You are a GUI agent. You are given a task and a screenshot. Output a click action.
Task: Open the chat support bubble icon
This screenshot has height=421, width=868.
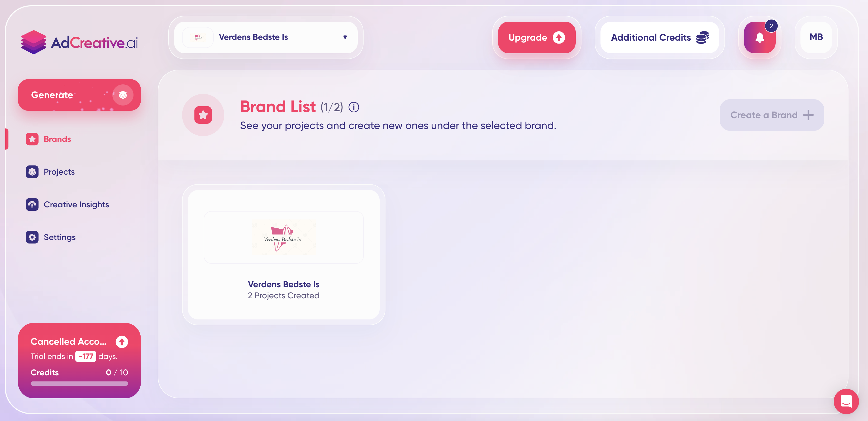[846, 401]
